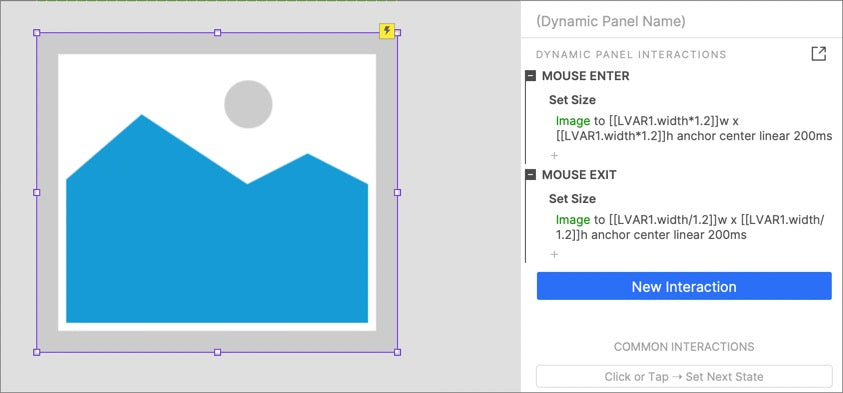
Task: Open the width/1.2 size target line
Action: (690, 227)
